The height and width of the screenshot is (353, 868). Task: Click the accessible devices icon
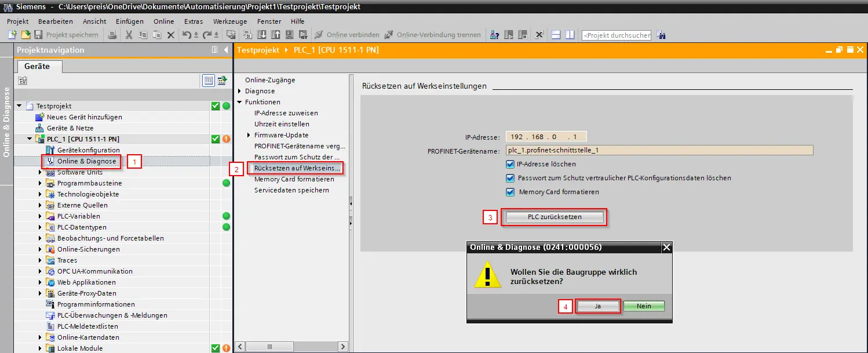[494, 35]
